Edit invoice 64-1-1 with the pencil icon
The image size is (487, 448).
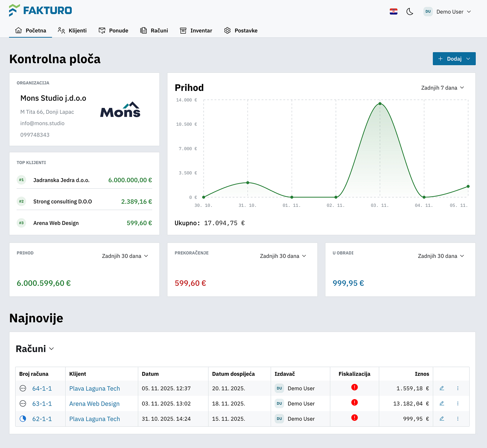pyautogui.click(x=442, y=388)
